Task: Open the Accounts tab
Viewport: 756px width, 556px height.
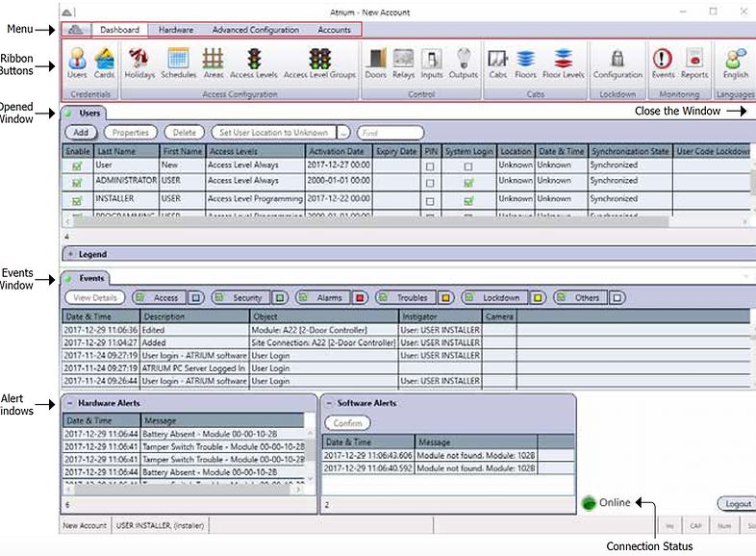Action: (334, 30)
